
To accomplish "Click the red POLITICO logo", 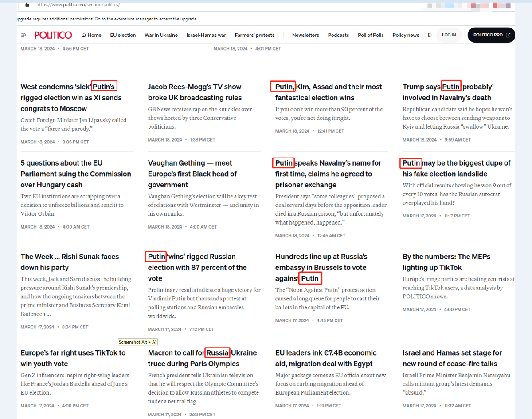I will [x=53, y=35].
